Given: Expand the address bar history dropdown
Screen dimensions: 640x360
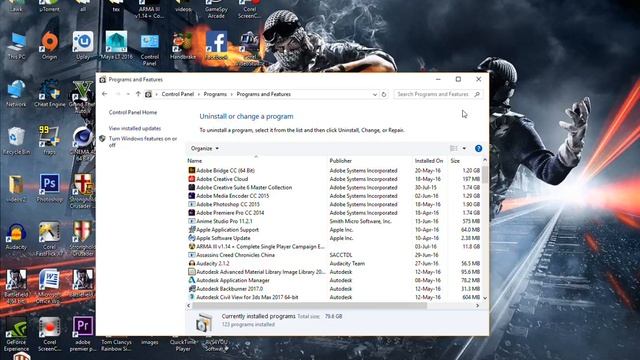Looking at the screenshot, I should (x=375, y=94).
